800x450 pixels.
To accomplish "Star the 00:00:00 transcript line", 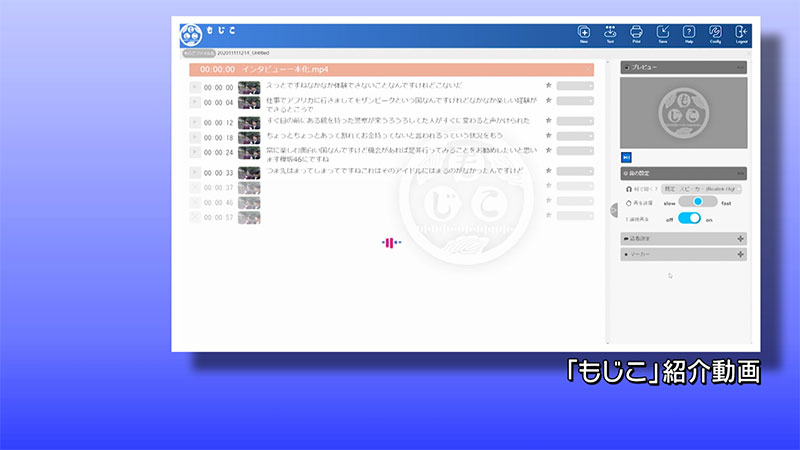I will coord(548,87).
